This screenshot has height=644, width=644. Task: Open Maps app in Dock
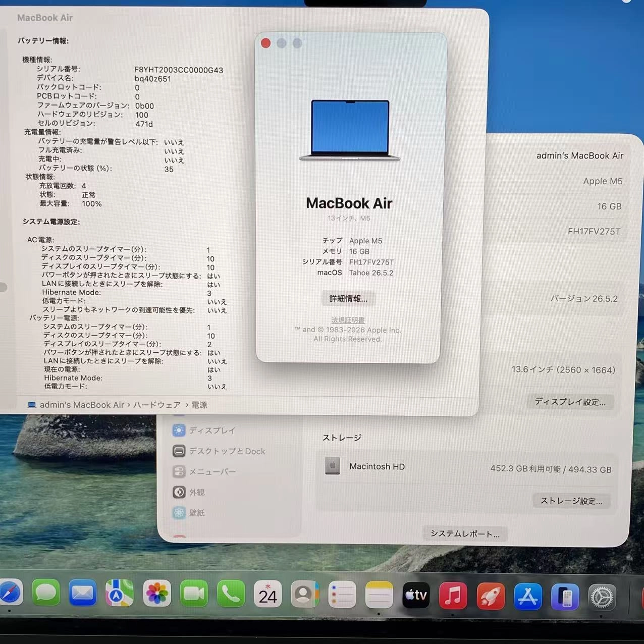120,594
